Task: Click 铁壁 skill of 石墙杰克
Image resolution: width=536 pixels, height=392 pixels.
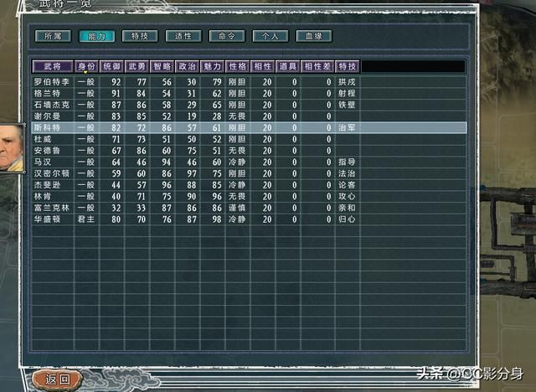Action: (347, 105)
